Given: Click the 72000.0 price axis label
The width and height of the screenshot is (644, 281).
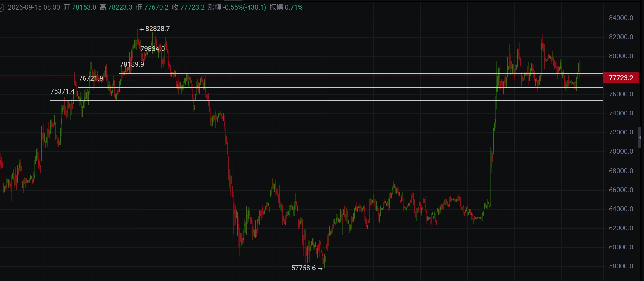Looking at the screenshot, I should pyautogui.click(x=621, y=132).
